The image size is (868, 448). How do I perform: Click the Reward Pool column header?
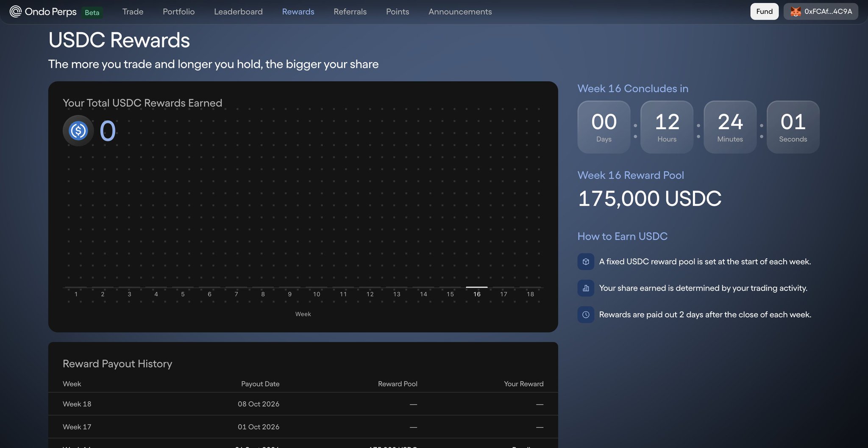coord(398,384)
